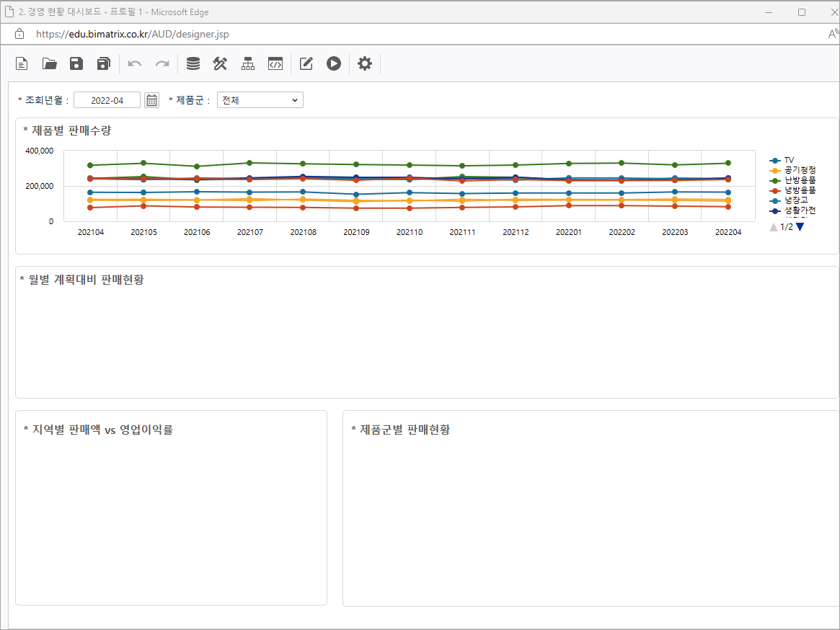Screen dimensions: 840x630
Task: Save the current dashboard
Action: pos(76,63)
